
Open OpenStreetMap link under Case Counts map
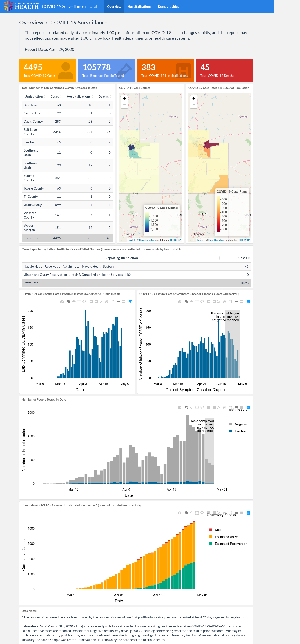click(x=147, y=240)
